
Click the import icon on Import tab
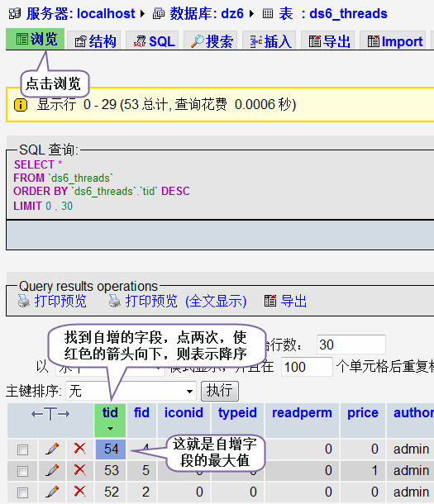[374, 41]
